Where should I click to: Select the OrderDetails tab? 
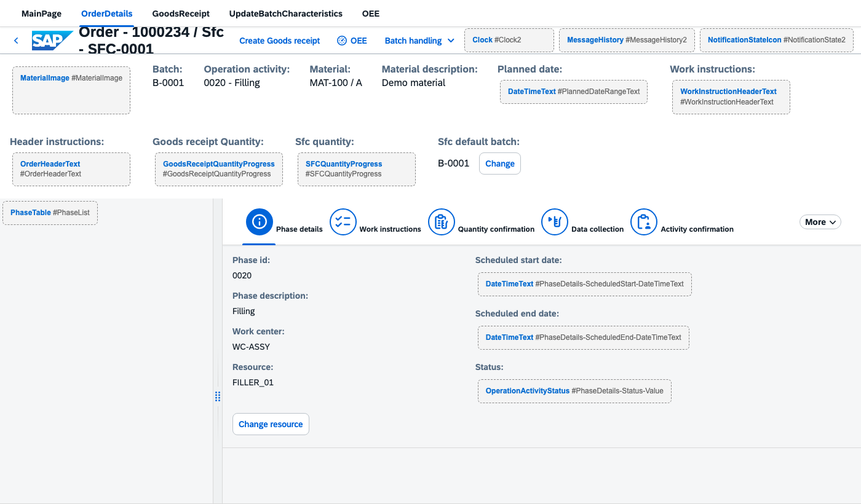[x=107, y=14]
